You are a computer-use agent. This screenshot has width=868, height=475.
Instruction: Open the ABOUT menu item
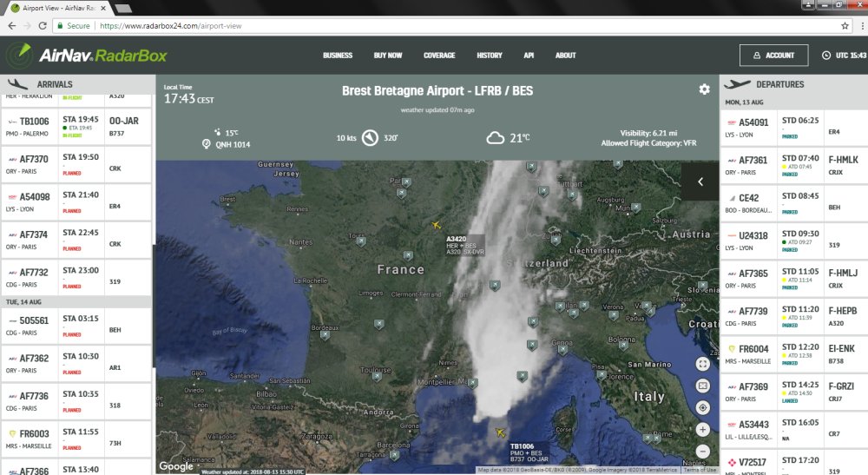(x=566, y=56)
